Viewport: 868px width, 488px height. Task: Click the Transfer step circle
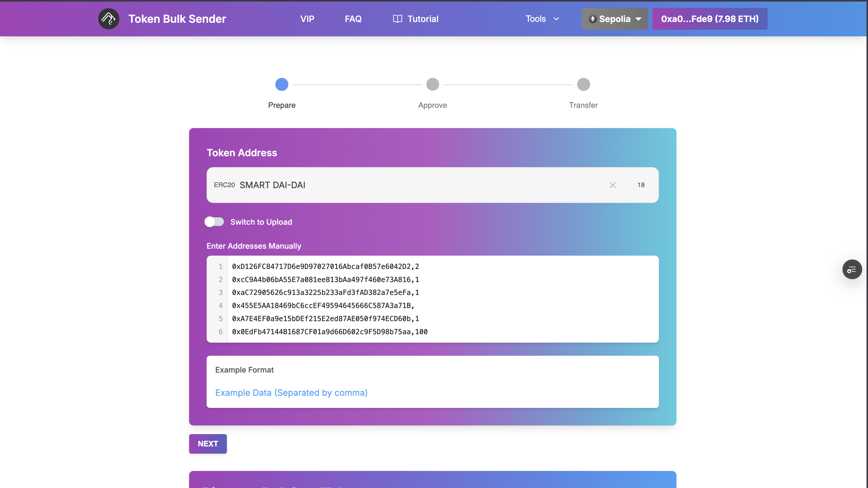point(583,84)
